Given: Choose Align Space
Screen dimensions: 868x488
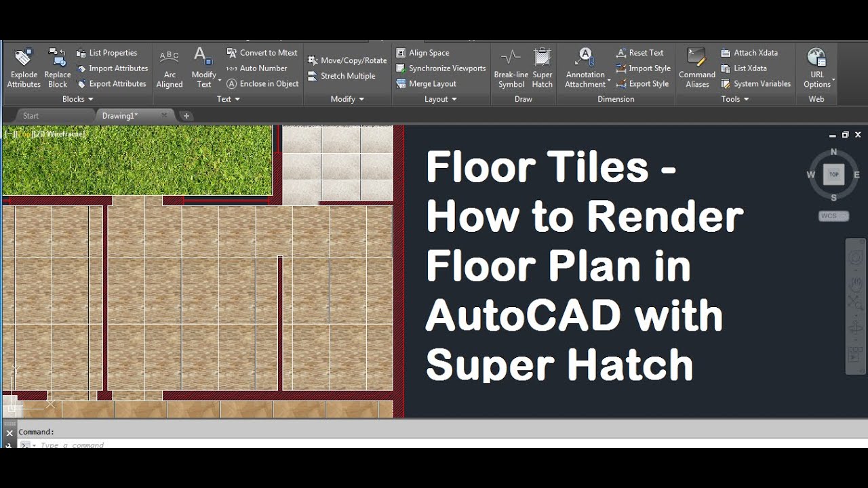Looking at the screenshot, I should [x=422, y=53].
